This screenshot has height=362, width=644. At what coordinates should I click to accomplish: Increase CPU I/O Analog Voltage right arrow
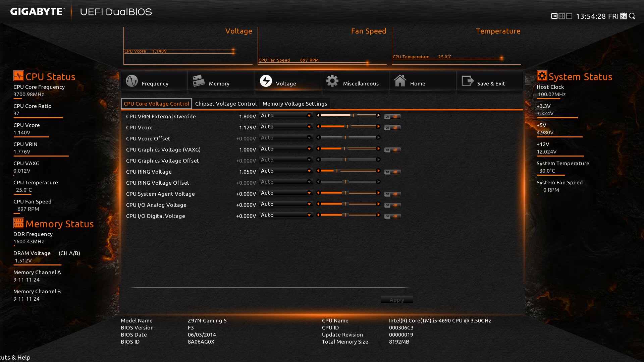click(378, 204)
